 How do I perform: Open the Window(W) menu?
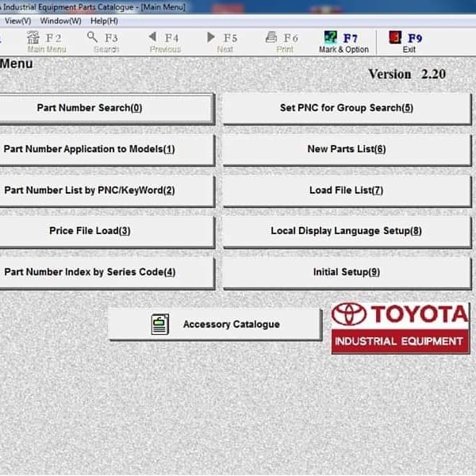point(61,21)
